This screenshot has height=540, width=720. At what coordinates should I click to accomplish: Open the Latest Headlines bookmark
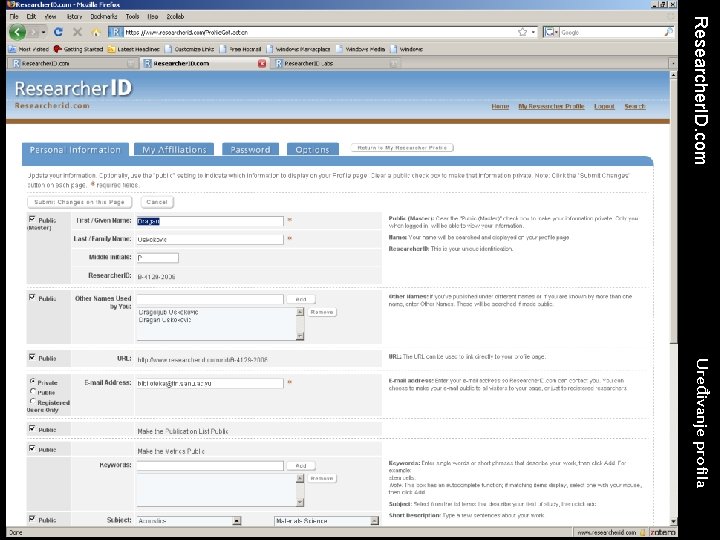(x=133, y=49)
